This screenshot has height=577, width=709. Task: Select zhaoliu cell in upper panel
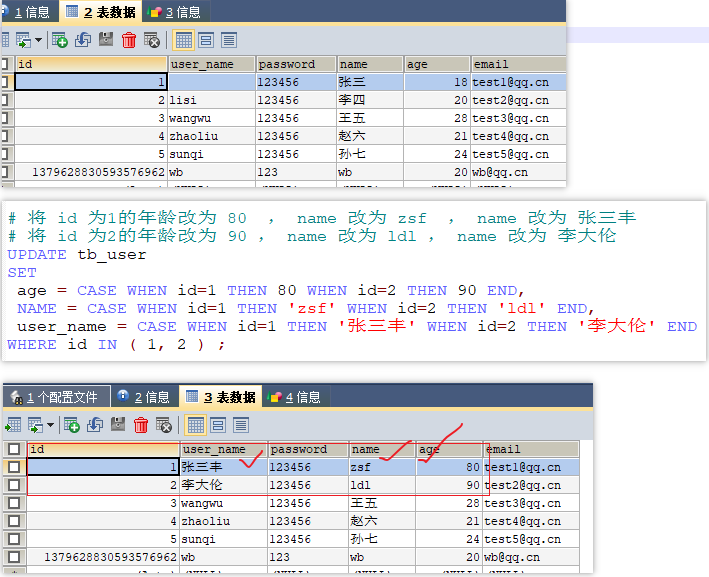click(x=212, y=136)
